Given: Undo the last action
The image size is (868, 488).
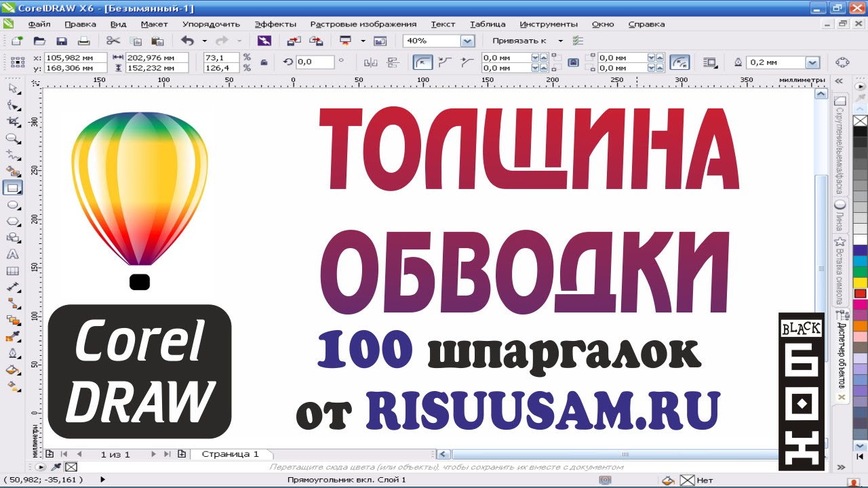Looking at the screenshot, I should point(186,41).
